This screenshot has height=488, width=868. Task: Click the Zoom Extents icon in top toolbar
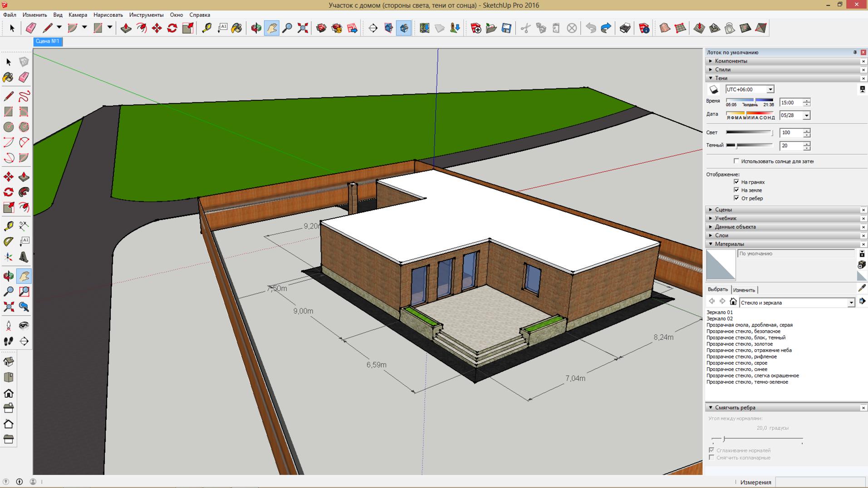pyautogui.click(x=303, y=28)
